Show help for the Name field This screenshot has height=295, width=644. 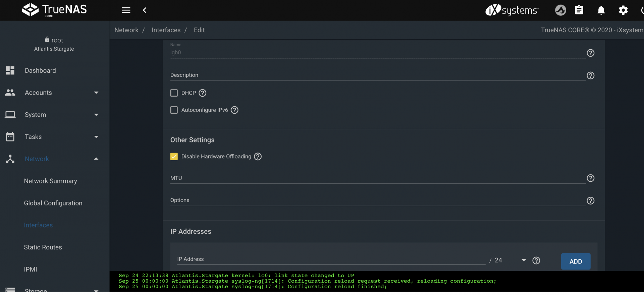coord(591,53)
